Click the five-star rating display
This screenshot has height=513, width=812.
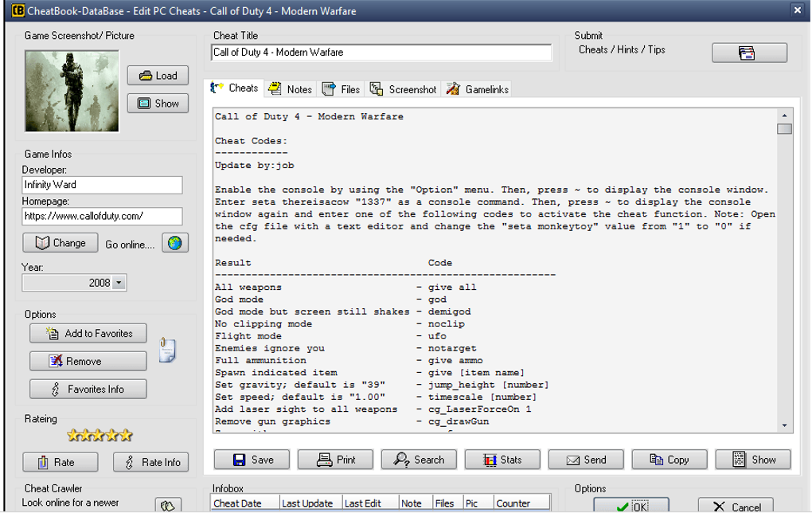pos(100,435)
